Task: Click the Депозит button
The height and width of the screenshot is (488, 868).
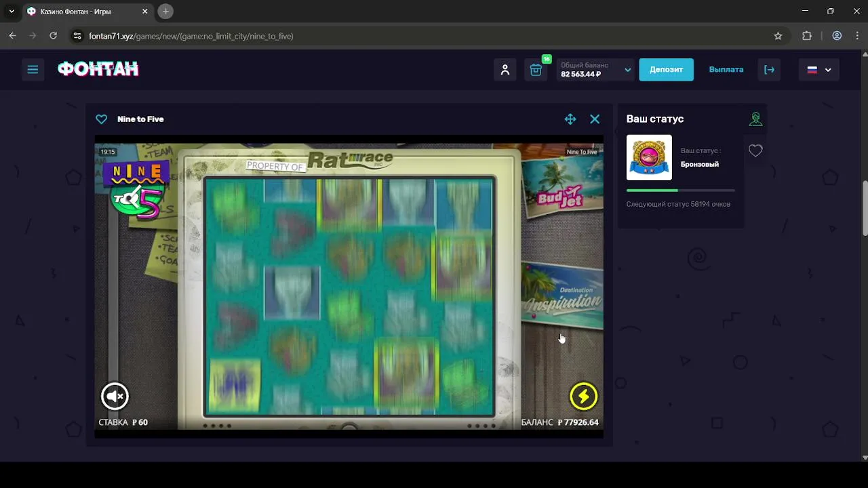Action: pos(666,70)
